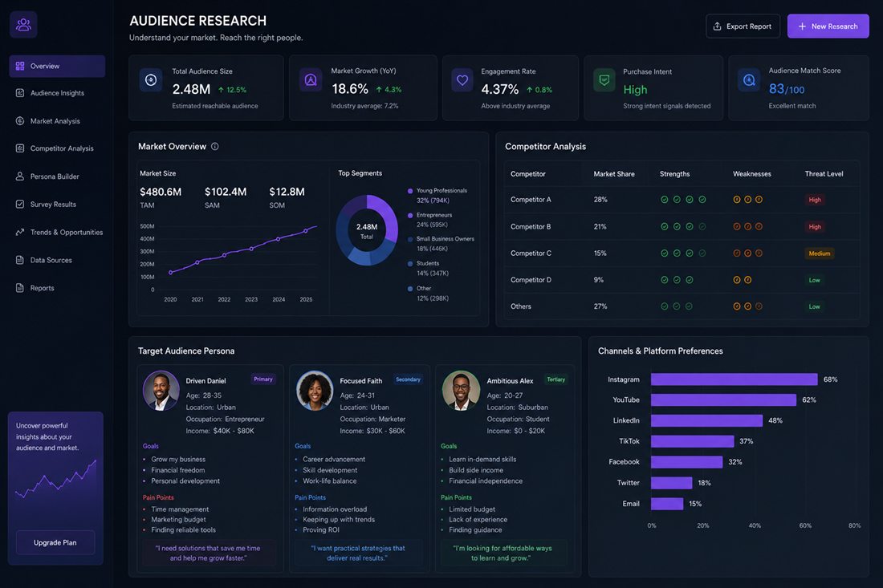Click the Survey Results checkbox icon

pyautogui.click(x=20, y=205)
